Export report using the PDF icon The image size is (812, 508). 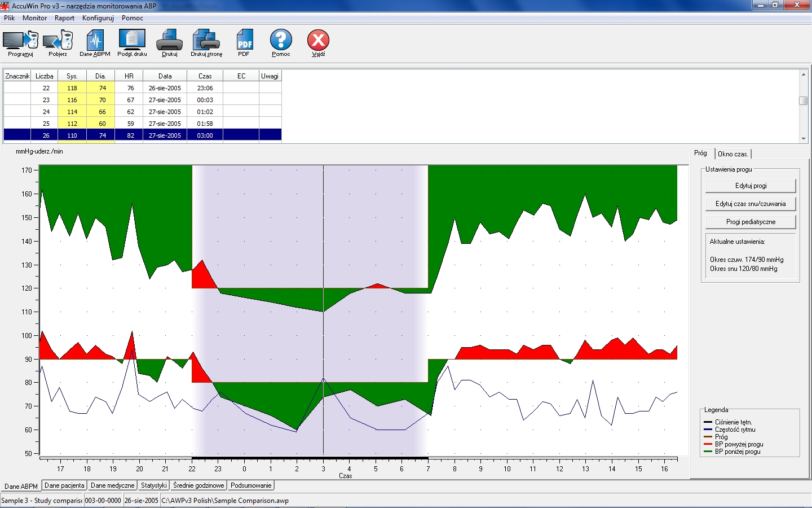[x=244, y=43]
